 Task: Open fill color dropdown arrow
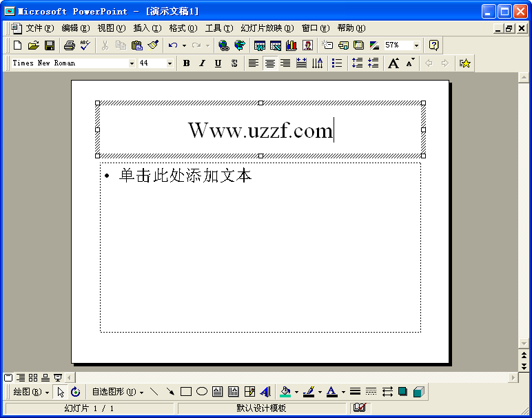pyautogui.click(x=296, y=393)
